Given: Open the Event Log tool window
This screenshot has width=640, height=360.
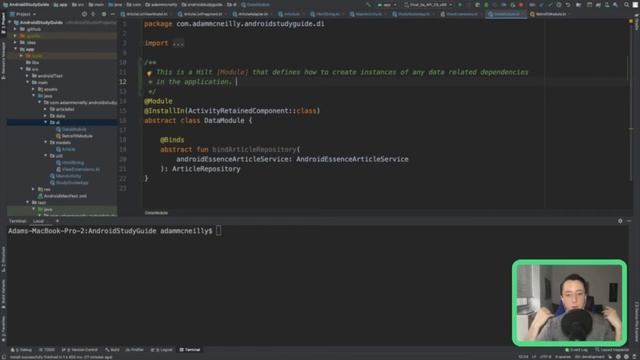Looking at the screenshot, I should pyautogui.click(x=576, y=350).
